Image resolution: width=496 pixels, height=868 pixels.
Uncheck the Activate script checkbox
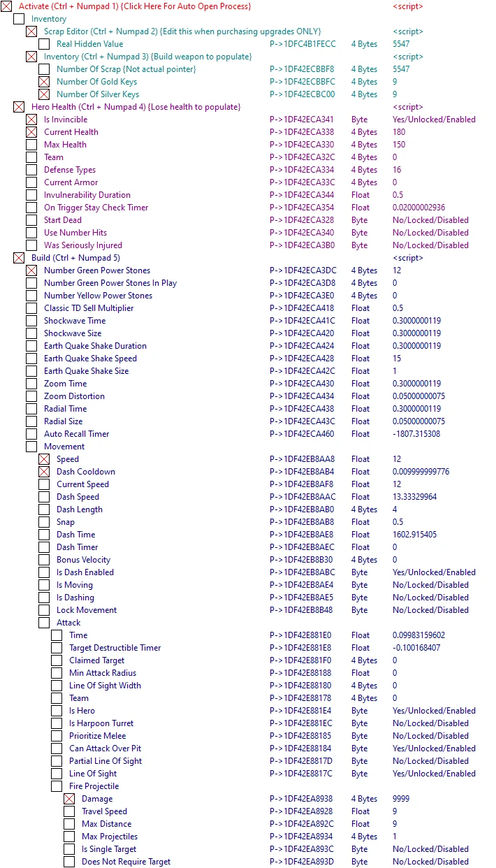click(x=6, y=6)
